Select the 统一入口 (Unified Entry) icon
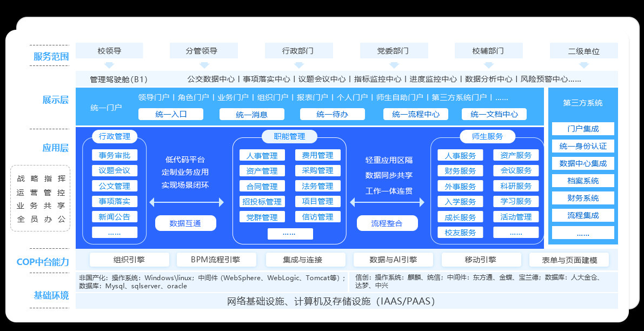This screenshot has width=644, height=331. click(x=171, y=114)
